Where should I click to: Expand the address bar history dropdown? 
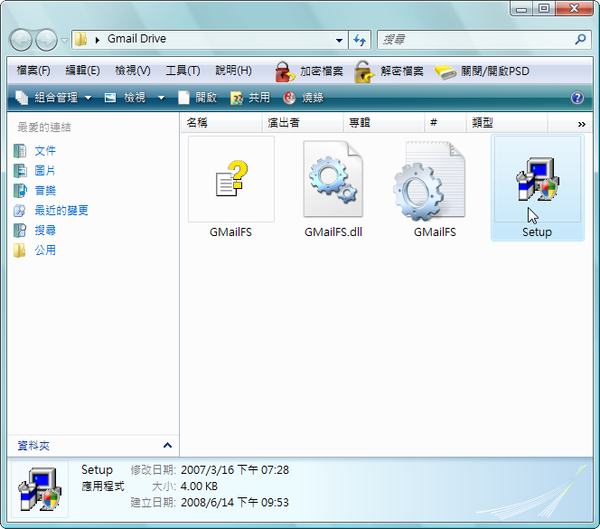coord(339,40)
